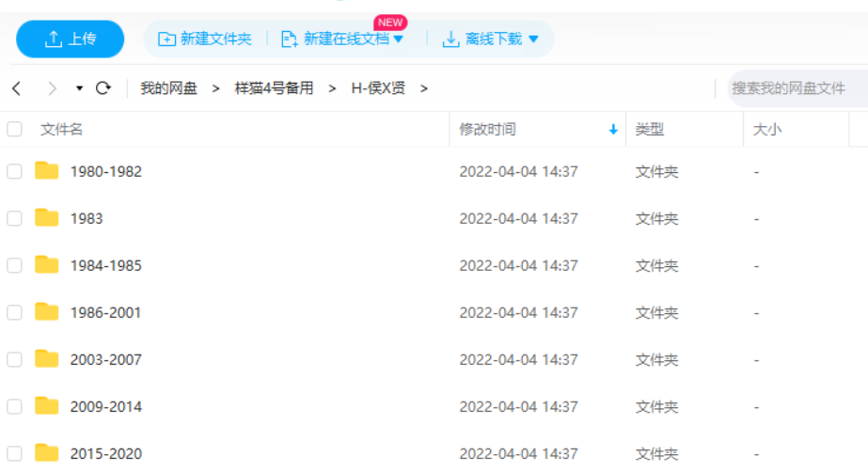Toggle the select-all checkbox beside 文件名
868x472 pixels.
pyautogui.click(x=14, y=130)
